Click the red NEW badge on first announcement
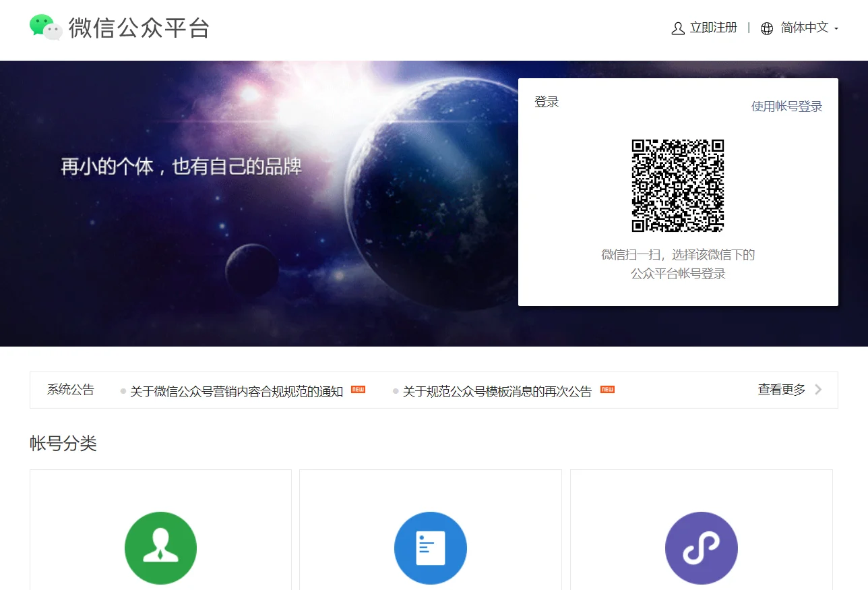Screen dimensions: 868x590 click(x=359, y=390)
